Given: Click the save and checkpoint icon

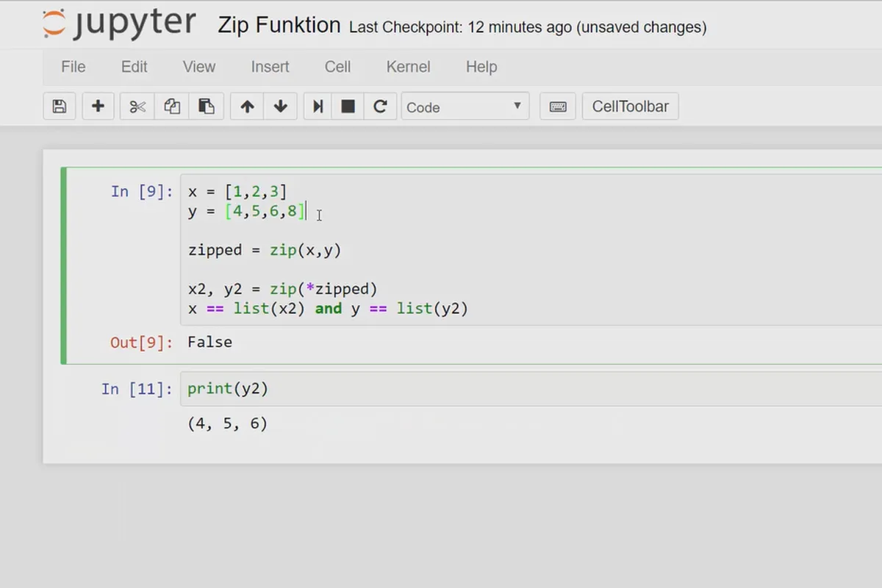Looking at the screenshot, I should 60,107.
